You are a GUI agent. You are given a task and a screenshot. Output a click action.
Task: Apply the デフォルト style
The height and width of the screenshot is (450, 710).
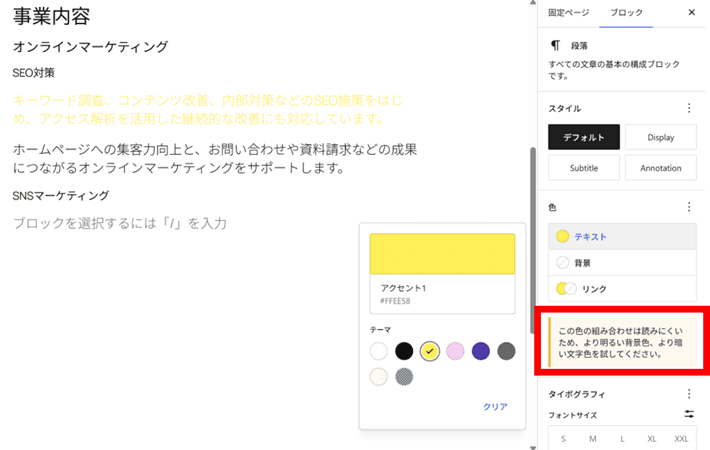click(584, 137)
